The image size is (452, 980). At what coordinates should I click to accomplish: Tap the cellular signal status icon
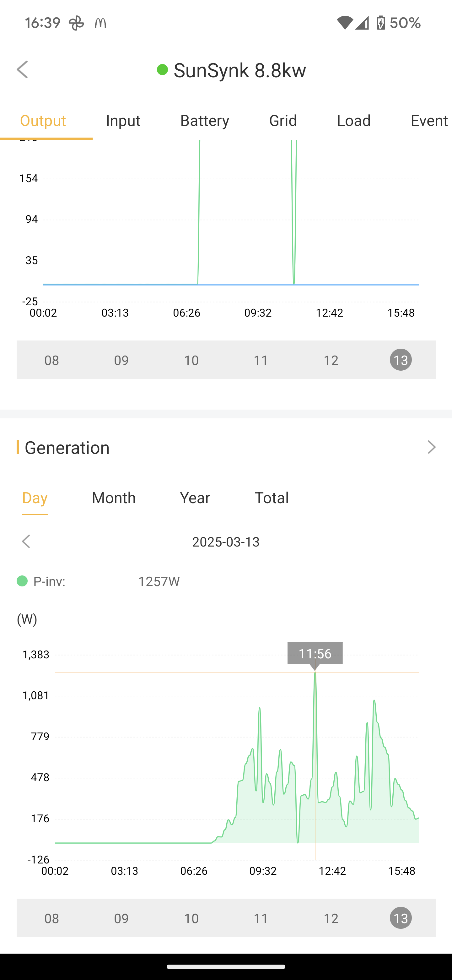(x=362, y=23)
